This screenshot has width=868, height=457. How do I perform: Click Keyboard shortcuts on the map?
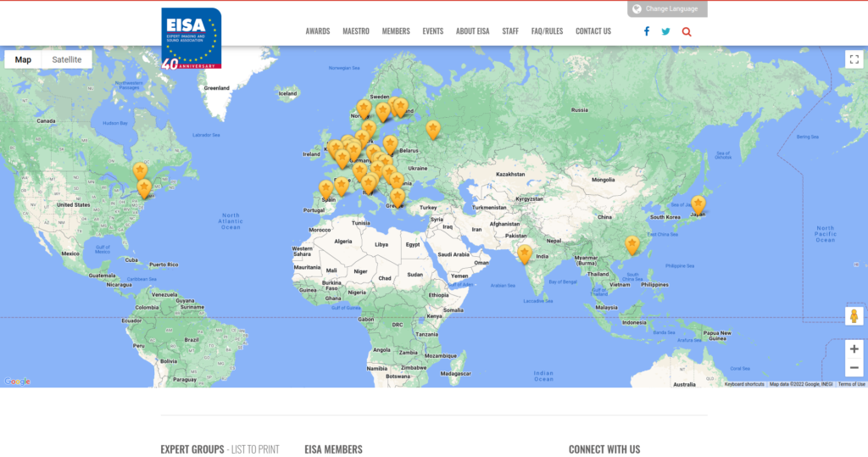(744, 384)
